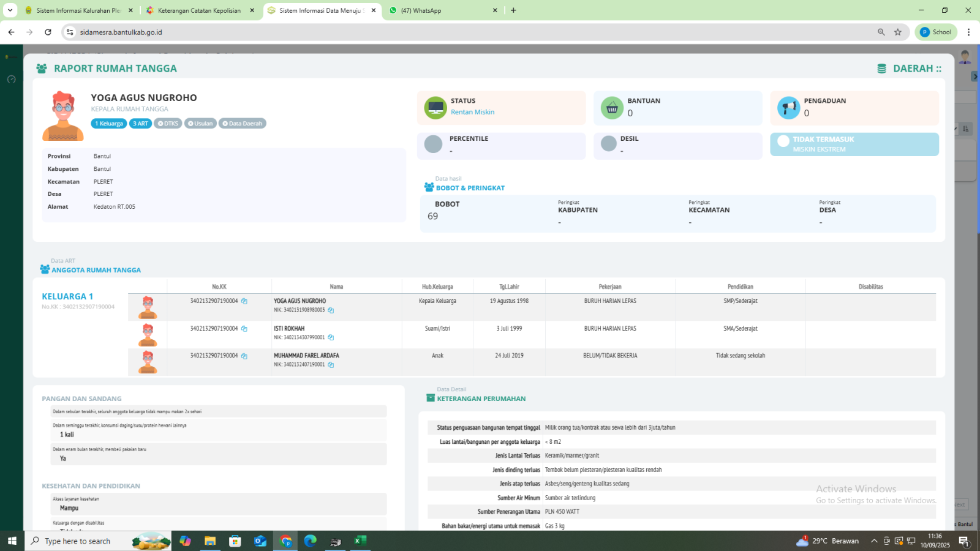Copy the KK number of Yoga Agus Nugroho
This screenshot has width=980, height=551.
tap(244, 301)
